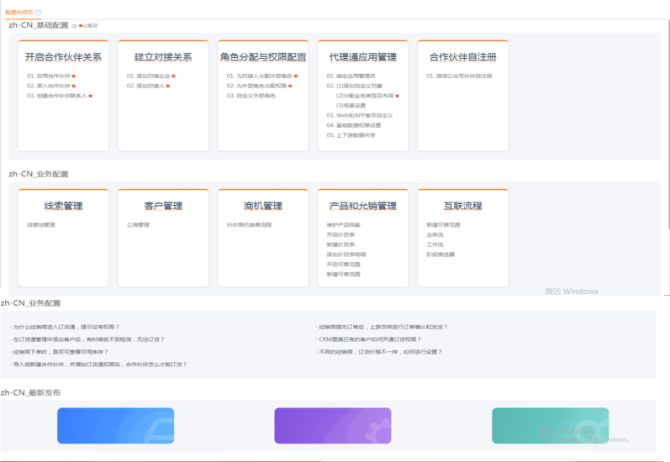This screenshot has height=462, width=670.
Task: Switch to the 配置向导页 tab
Action: (18, 11)
